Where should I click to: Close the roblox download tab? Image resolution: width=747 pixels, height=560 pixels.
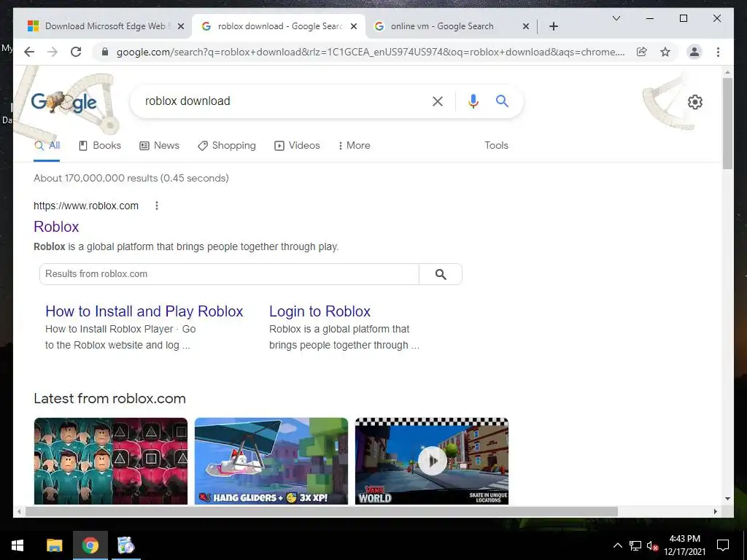[x=354, y=26]
